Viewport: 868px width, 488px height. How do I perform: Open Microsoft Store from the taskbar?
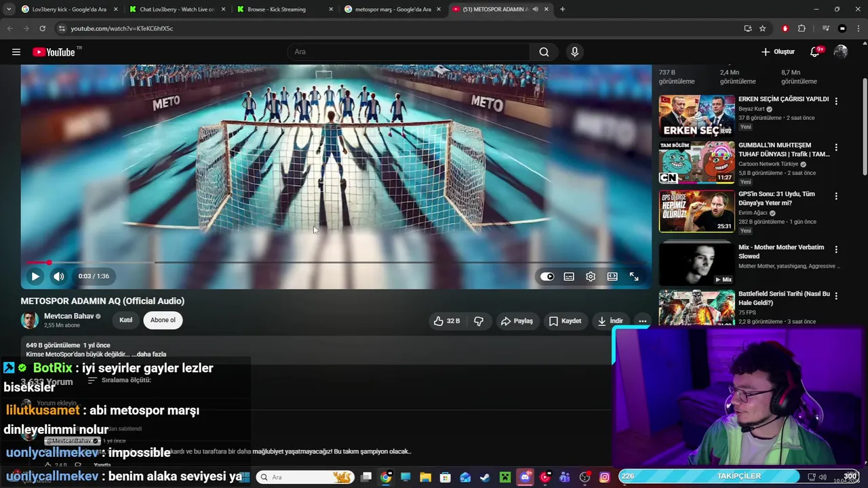click(x=446, y=477)
